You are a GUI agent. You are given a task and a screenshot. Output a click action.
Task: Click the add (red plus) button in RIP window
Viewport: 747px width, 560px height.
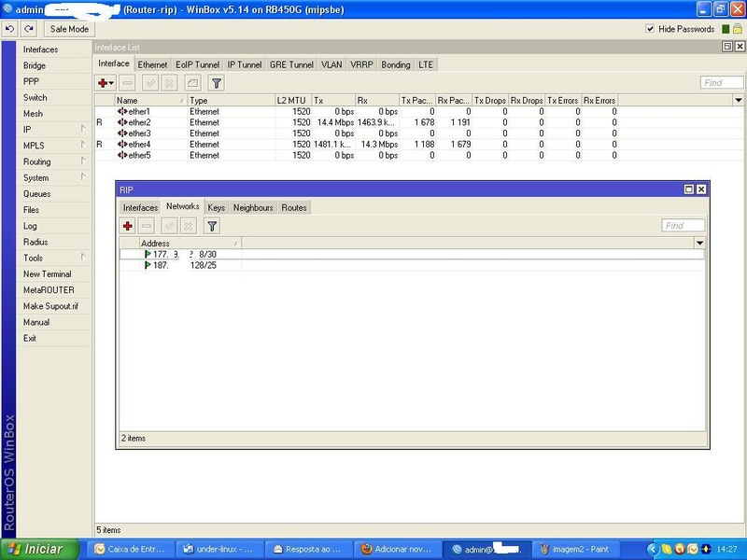point(128,226)
